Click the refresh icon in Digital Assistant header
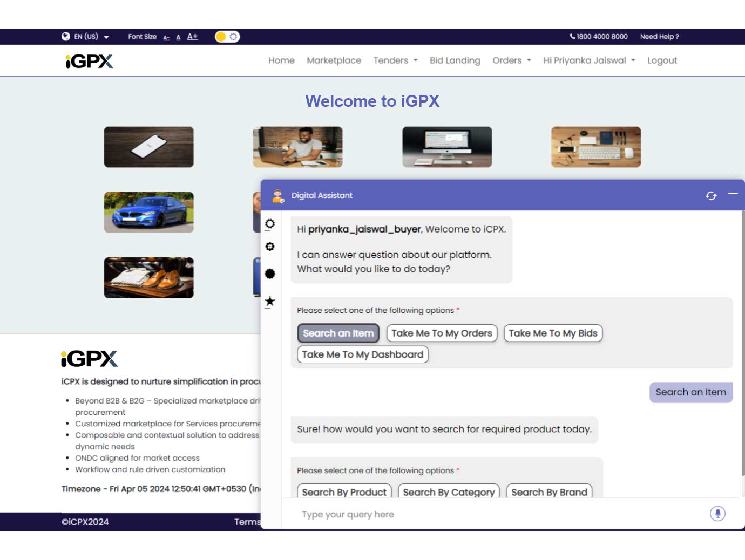Image resolution: width=745 pixels, height=560 pixels. tap(711, 196)
